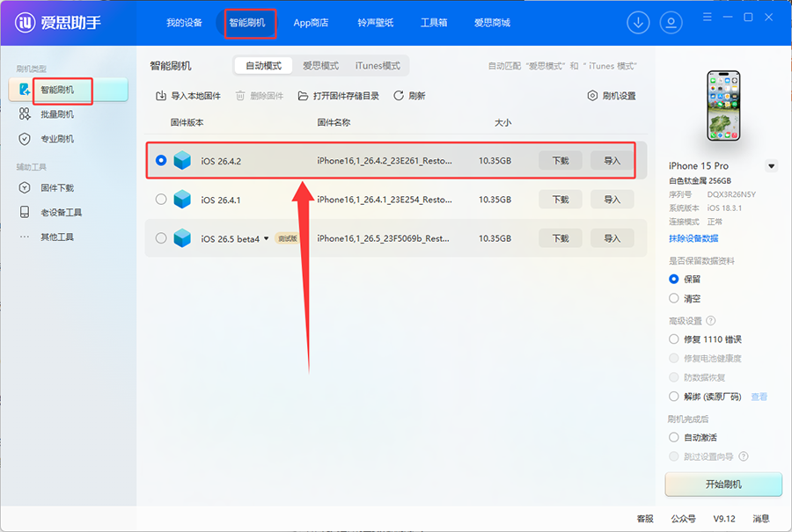Open the 固件下载 sidebar icon

(25, 188)
